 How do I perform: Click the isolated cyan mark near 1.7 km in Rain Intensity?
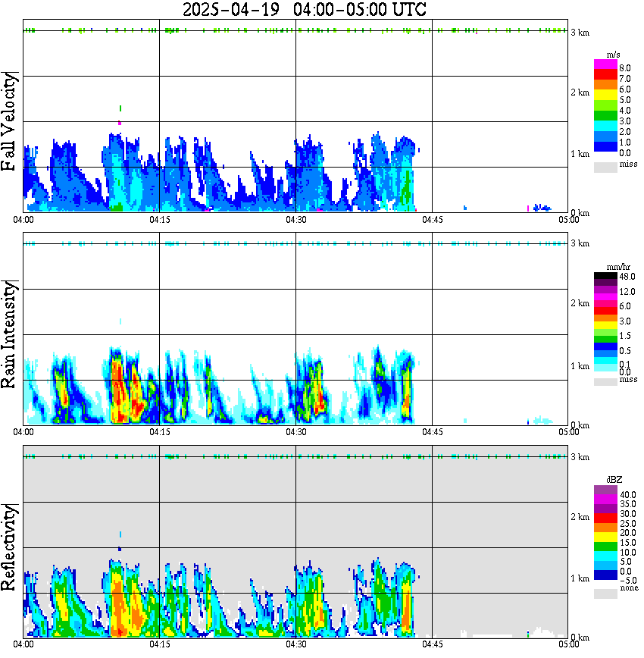[120, 321]
